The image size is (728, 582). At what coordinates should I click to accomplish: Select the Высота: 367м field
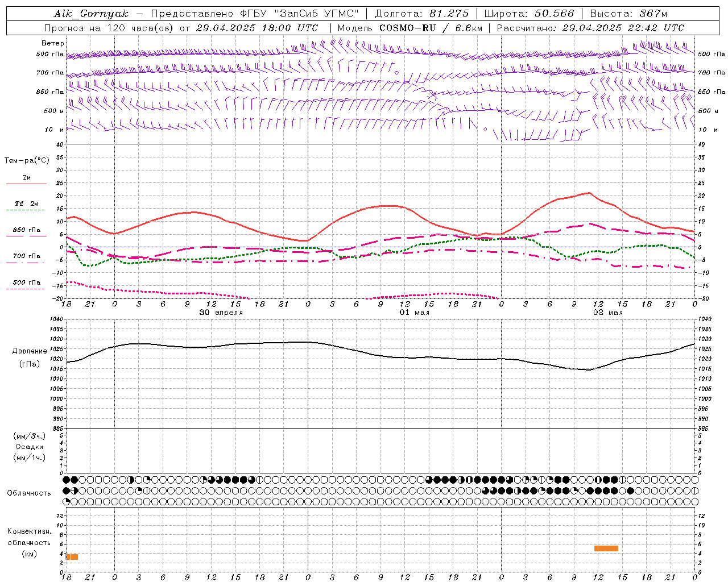coord(628,14)
